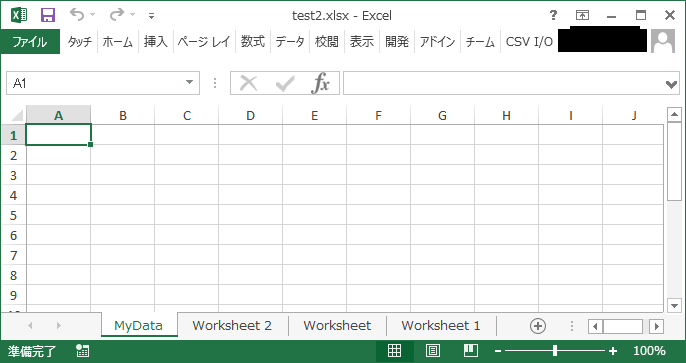
Task: Open Excel Help question mark
Action: 553,16
